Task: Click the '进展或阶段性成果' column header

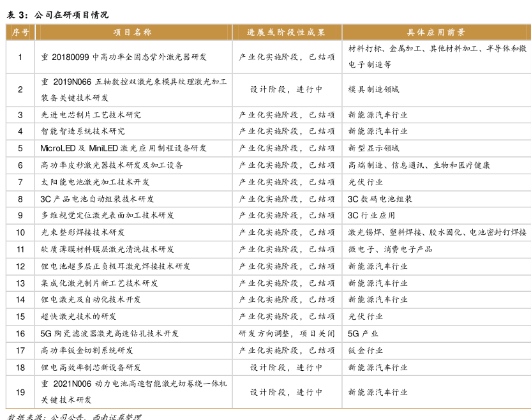Action: (x=286, y=33)
